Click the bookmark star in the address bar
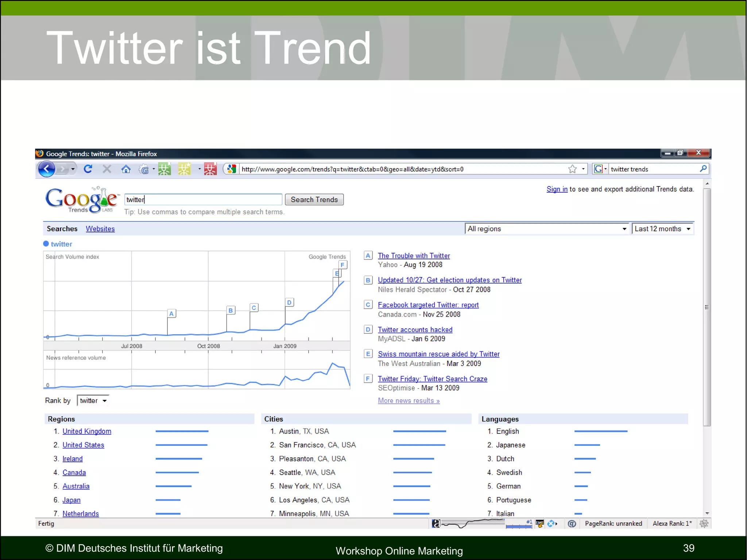Screen dimensions: 747x560 pos(572,169)
